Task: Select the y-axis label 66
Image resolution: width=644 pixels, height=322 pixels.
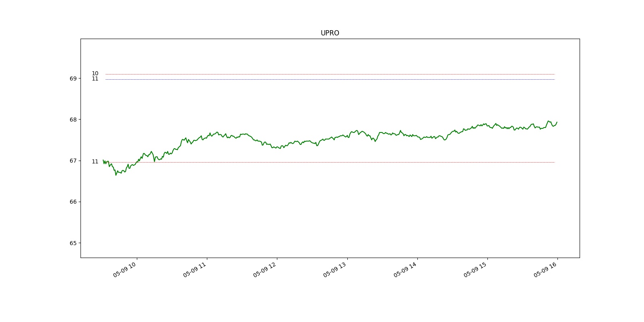Action: click(73, 202)
